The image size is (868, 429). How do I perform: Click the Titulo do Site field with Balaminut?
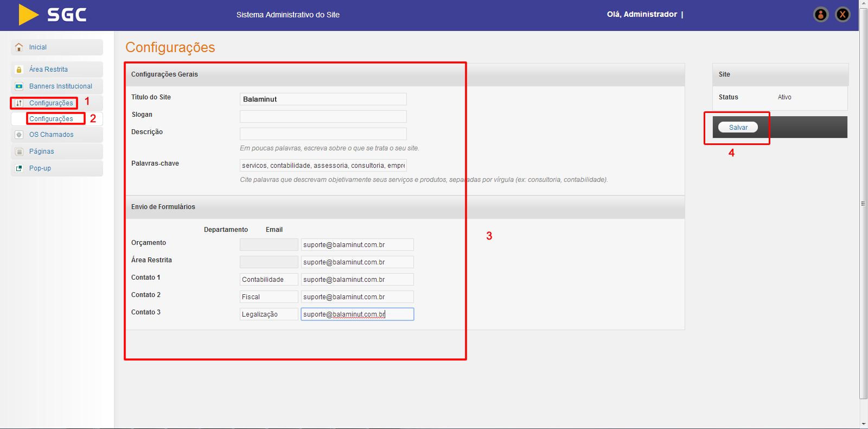(323, 99)
